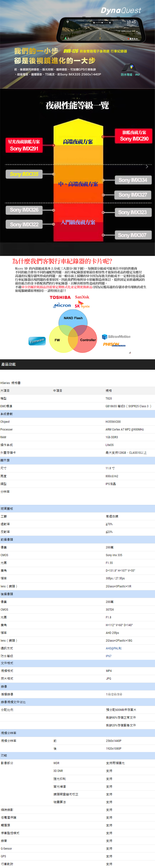
Task: Click the G-Sensor row label
Action: [6, 848]
